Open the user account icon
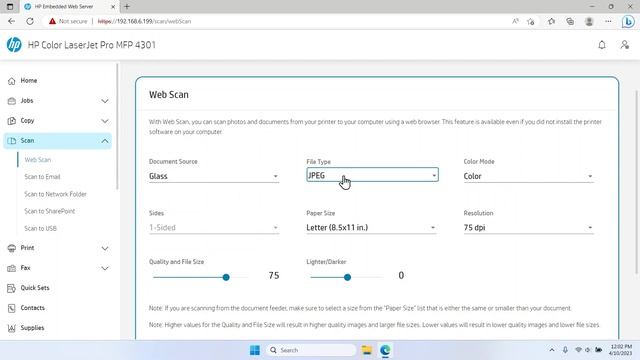 tap(624, 44)
